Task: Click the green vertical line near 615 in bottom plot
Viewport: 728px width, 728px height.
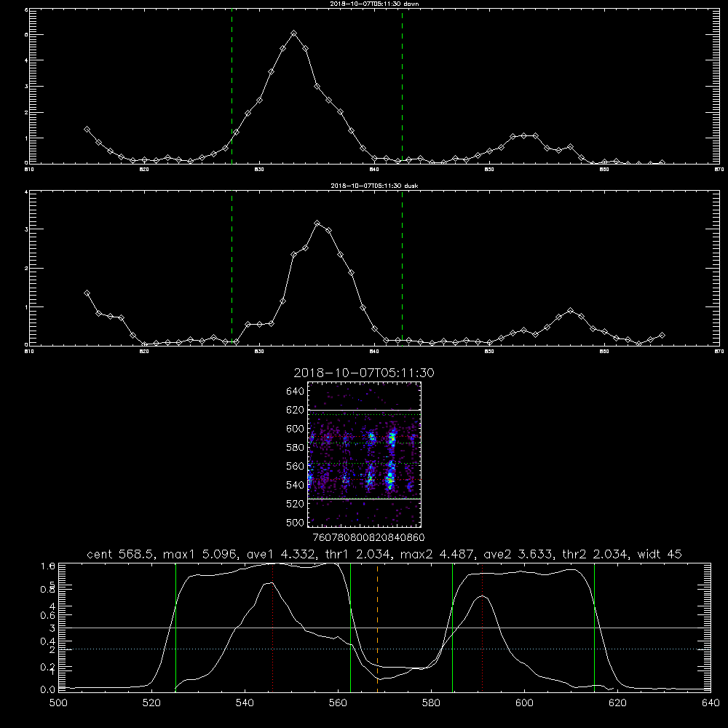Action: (594, 627)
